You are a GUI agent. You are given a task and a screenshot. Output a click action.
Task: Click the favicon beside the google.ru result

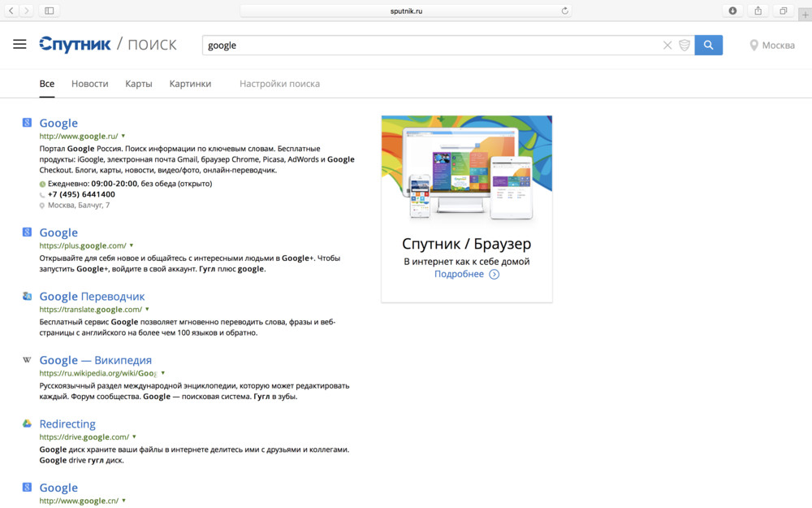[27, 123]
